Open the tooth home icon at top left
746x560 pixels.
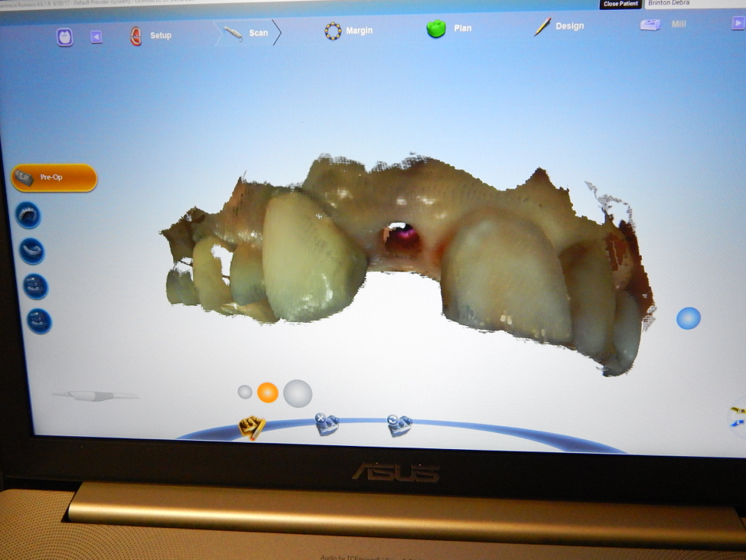[x=65, y=37]
